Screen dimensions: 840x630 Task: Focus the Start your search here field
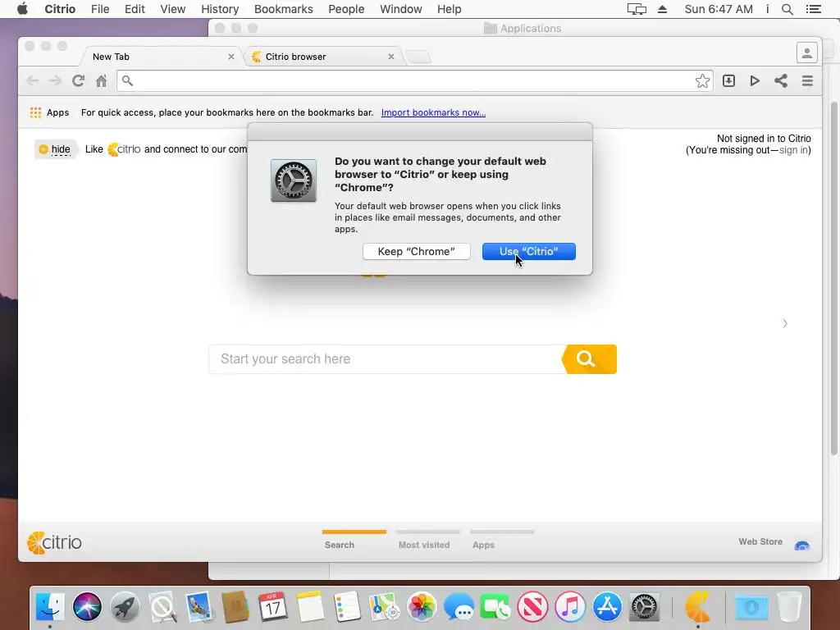point(386,359)
